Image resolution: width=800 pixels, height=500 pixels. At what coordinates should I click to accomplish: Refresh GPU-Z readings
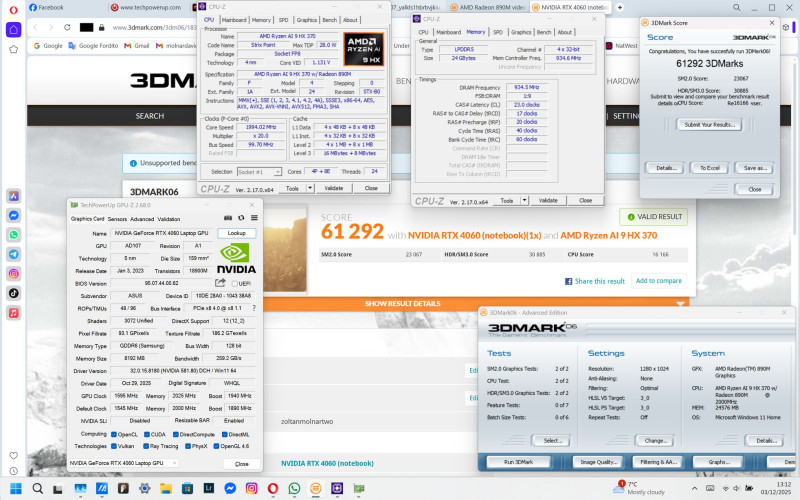tap(241, 218)
